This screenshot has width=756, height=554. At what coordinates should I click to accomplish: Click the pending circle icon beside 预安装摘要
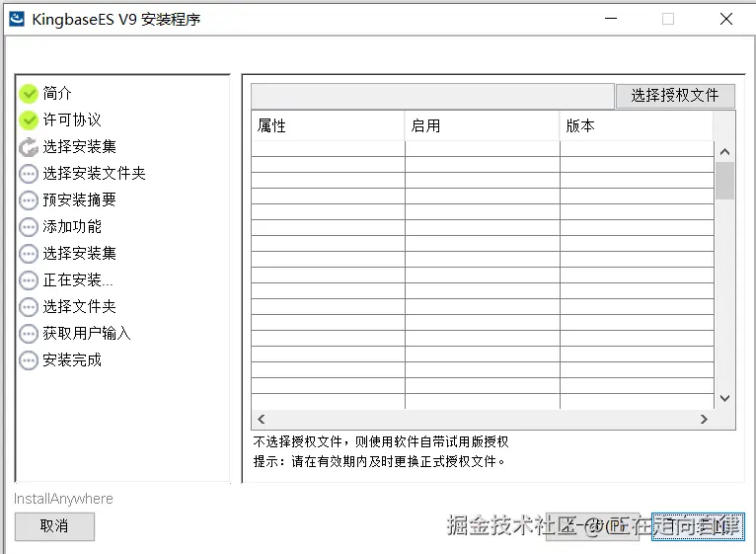(x=29, y=200)
